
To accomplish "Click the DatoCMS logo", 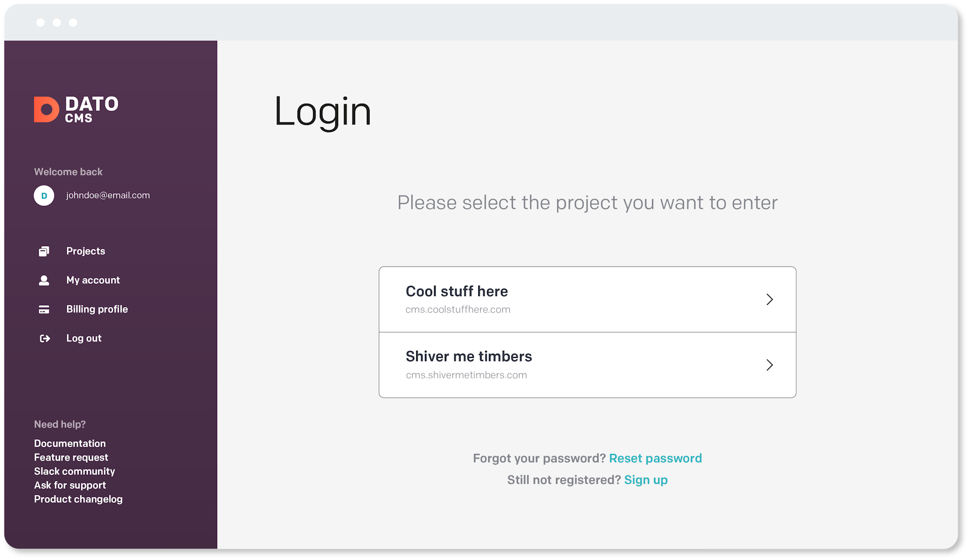I will (x=76, y=109).
